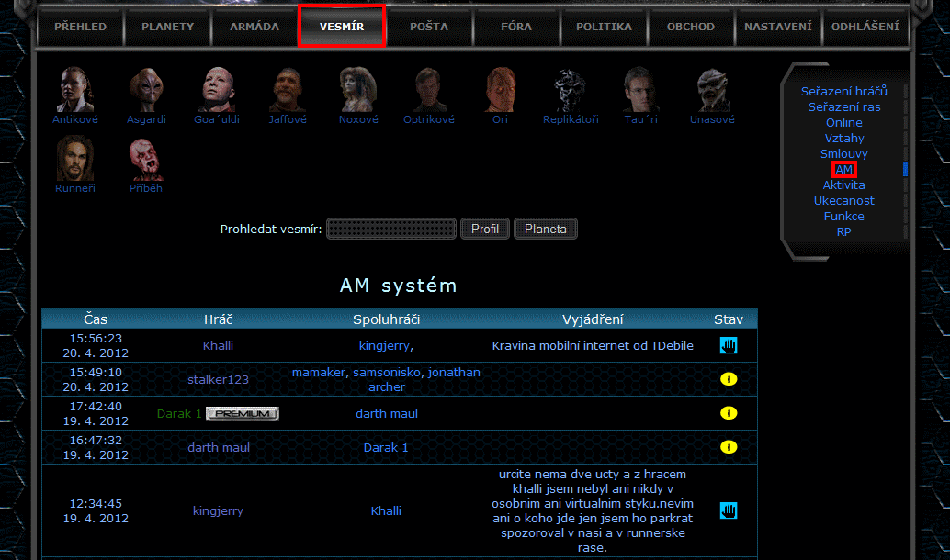The image size is (950, 560).
Task: Select the Unasové race portrait
Action: click(712, 90)
